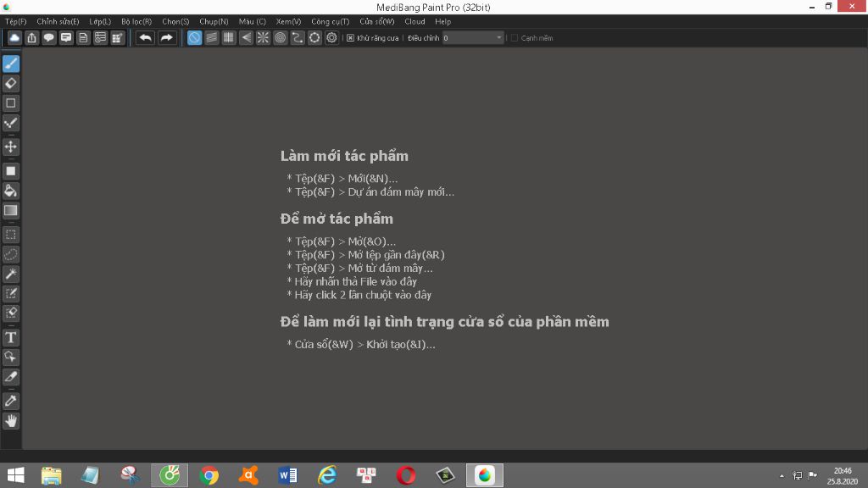Open the Bộ lọc(R) menu
Viewport: 868px width, 488px height.
coord(136,21)
